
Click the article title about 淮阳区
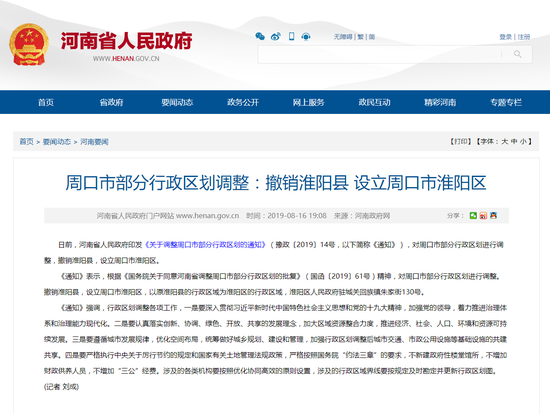[276, 183]
